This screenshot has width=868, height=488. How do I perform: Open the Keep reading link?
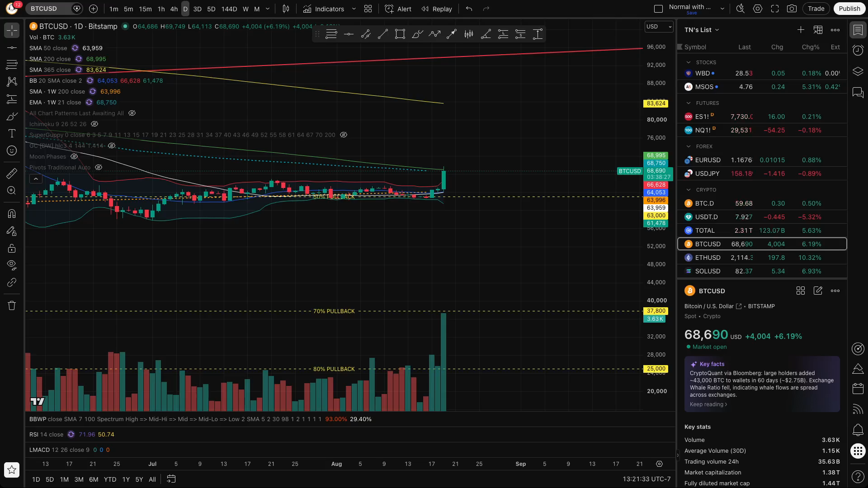[x=708, y=404]
